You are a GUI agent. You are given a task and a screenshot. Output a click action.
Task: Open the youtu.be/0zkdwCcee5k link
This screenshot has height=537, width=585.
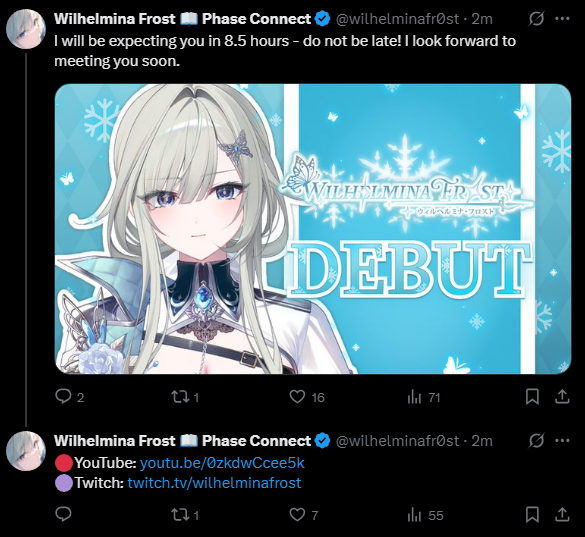pos(222,463)
